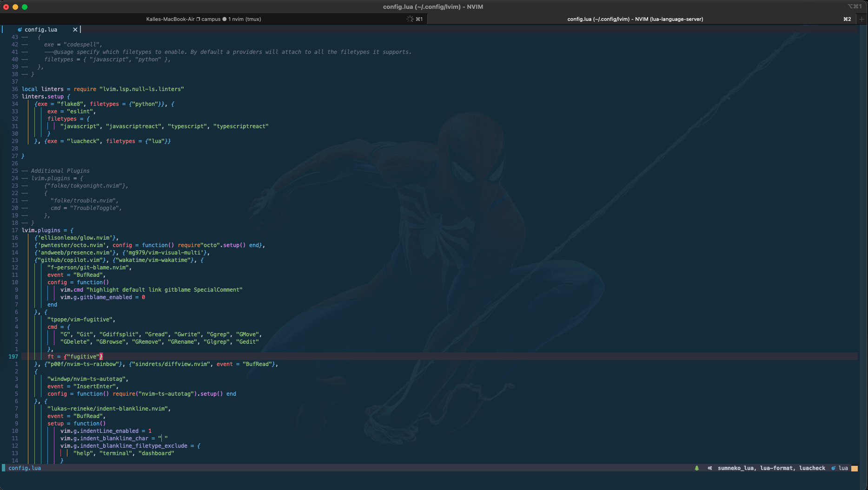This screenshot has height=490, width=868.
Task: Open a new terminal tab with plus
Action: [x=861, y=19]
